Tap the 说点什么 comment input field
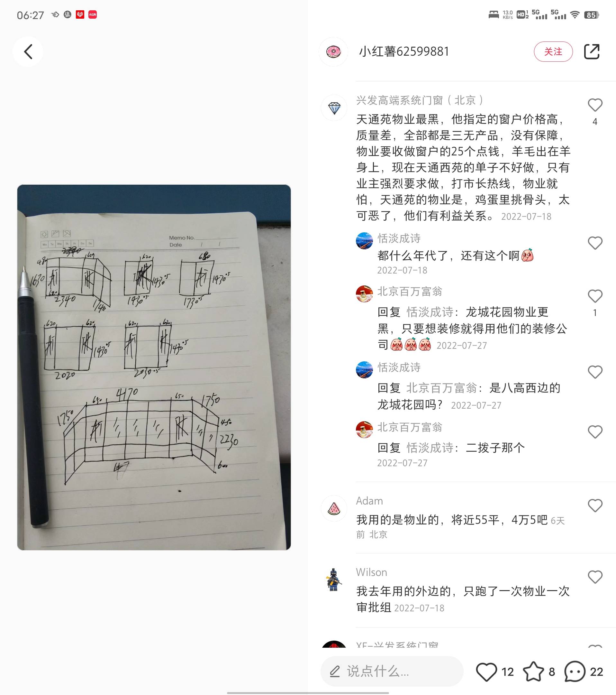Image resolution: width=616 pixels, height=695 pixels. point(392,671)
